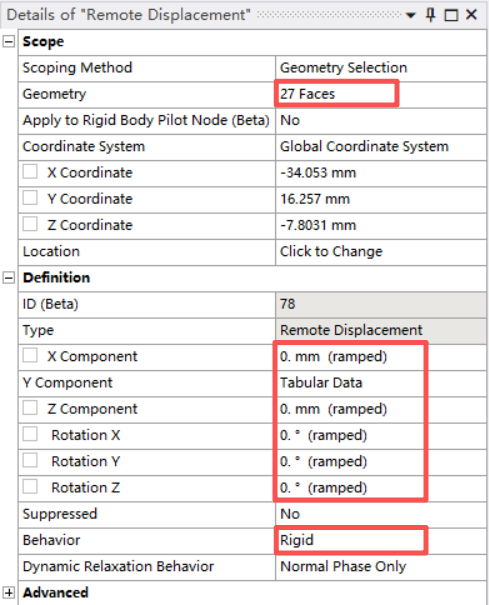Close the Details panel
Screen dimensions: 489x605
pos(471,15)
